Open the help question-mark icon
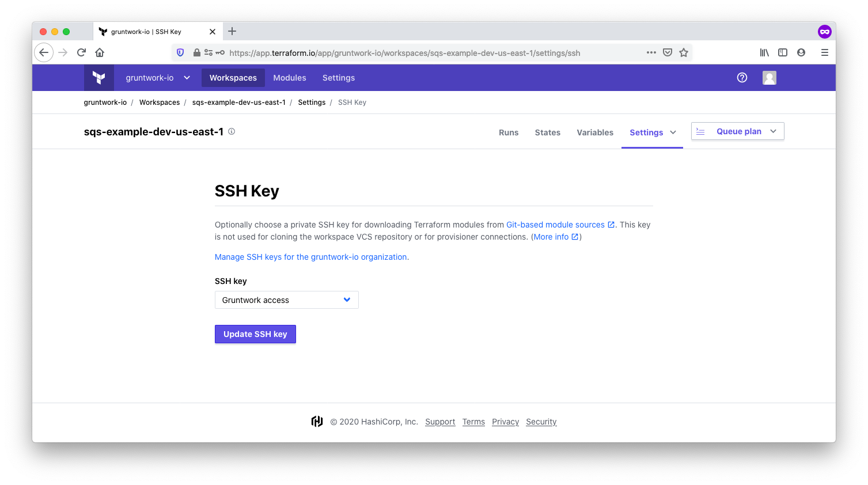 [742, 77]
